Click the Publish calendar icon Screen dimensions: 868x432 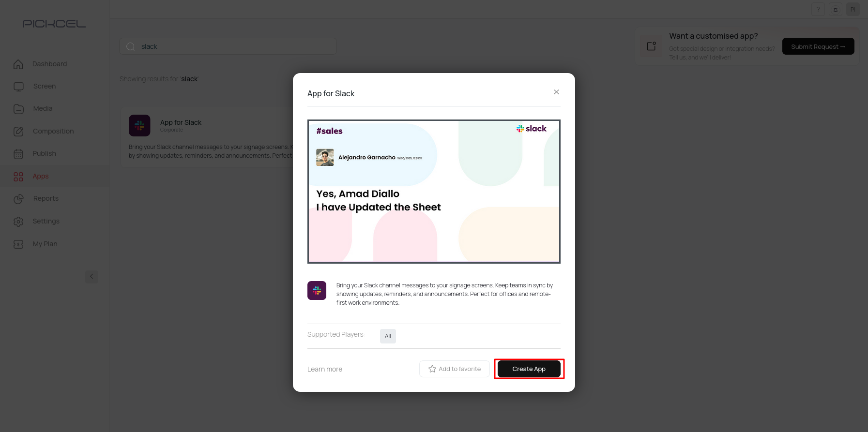coord(18,154)
